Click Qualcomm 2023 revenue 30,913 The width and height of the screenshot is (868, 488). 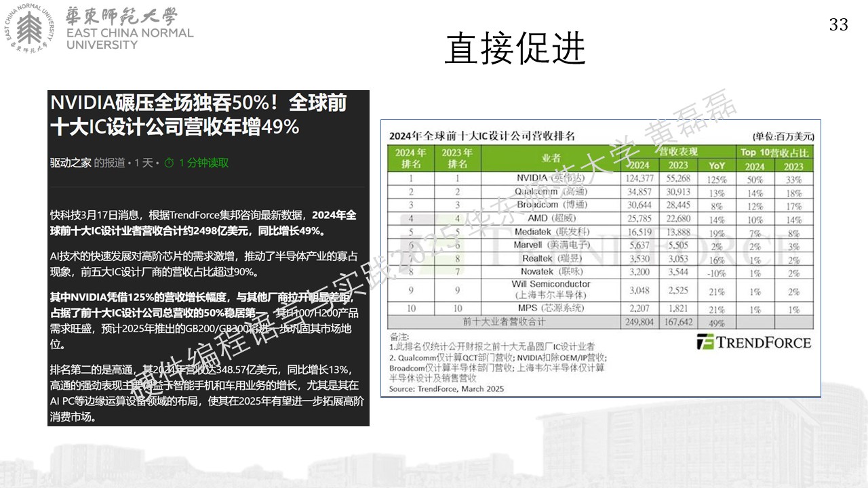(x=678, y=192)
